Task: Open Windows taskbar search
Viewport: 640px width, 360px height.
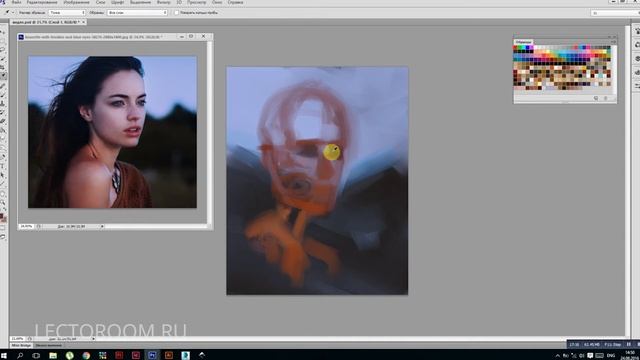Action: [20, 356]
